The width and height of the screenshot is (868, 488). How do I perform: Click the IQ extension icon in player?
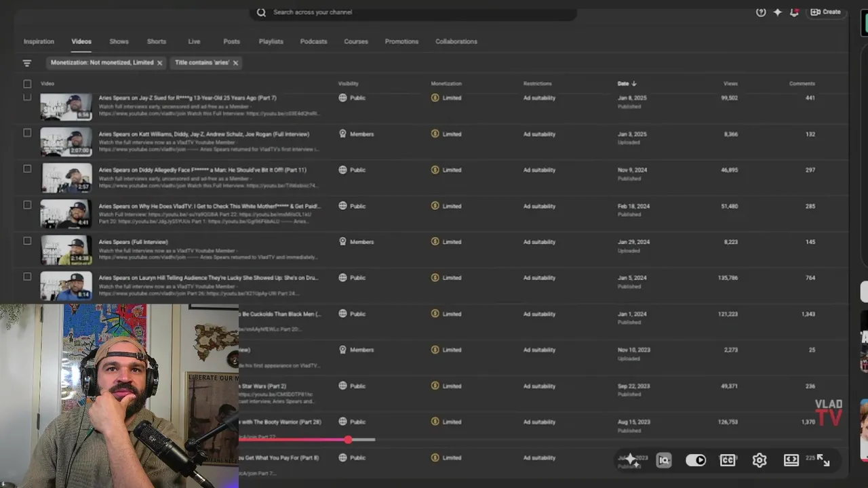[x=664, y=460]
